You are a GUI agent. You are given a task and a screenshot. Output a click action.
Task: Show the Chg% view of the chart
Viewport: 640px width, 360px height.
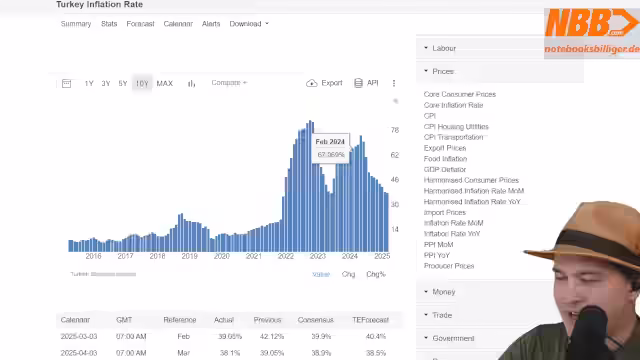click(x=376, y=274)
